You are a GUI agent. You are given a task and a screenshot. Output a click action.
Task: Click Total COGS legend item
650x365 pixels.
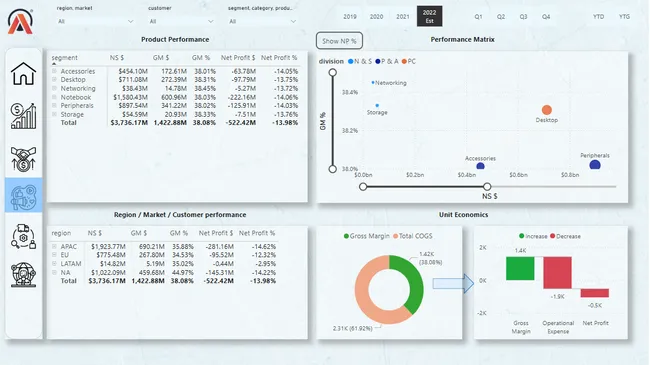coord(413,236)
